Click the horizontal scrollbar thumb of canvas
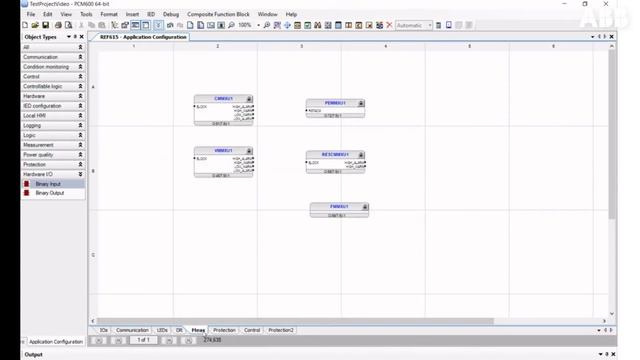640x360 pixels. [295, 321]
